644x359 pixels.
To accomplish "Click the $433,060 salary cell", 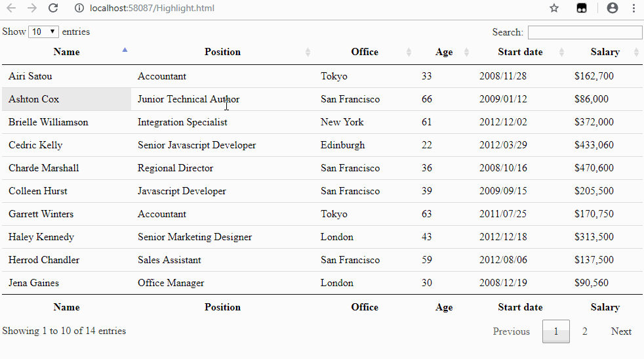I will pyautogui.click(x=605, y=145).
